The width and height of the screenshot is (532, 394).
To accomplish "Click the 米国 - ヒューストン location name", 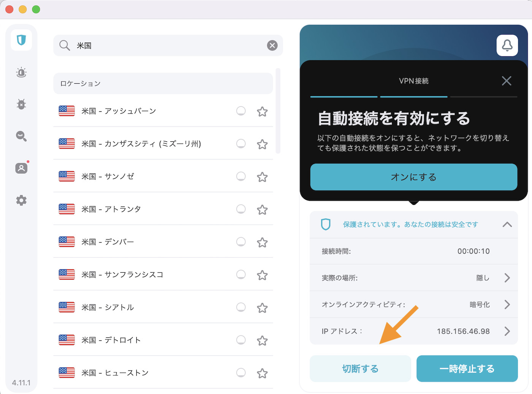I will [x=115, y=373].
